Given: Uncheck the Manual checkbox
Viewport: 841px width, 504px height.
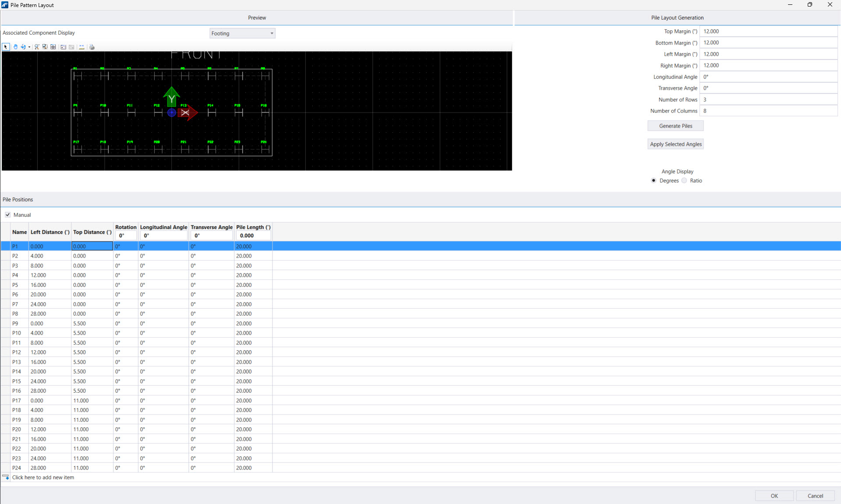Looking at the screenshot, I should [x=8, y=215].
